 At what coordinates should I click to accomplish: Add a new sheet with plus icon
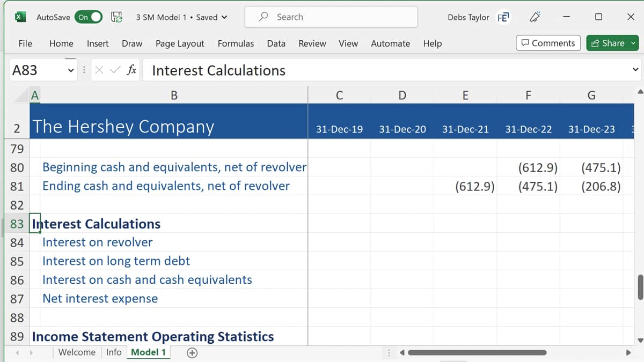[192, 352]
